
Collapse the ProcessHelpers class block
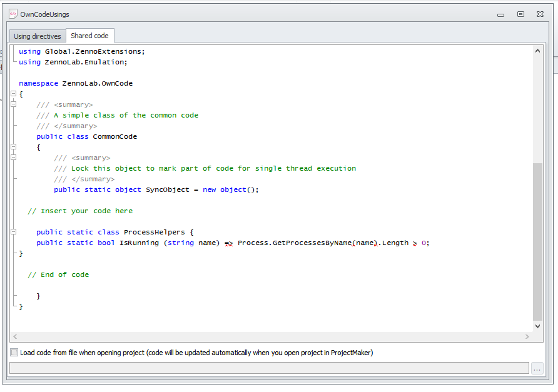(x=14, y=231)
